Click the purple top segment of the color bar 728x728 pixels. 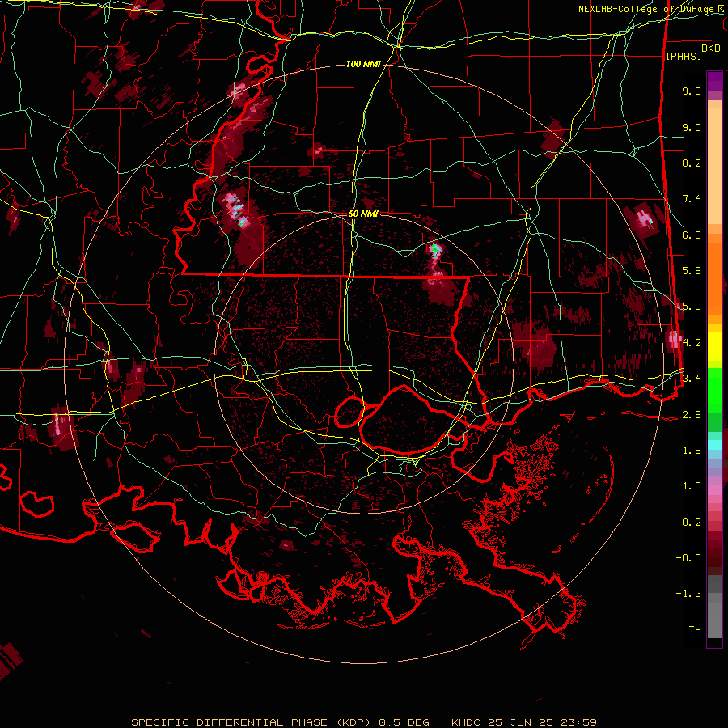[x=714, y=81]
